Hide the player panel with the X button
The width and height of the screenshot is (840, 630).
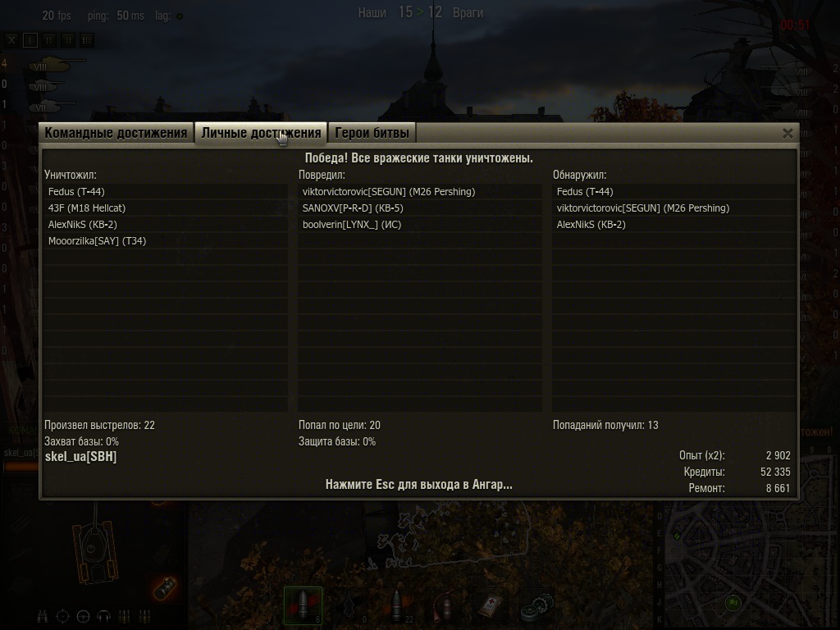[11, 39]
